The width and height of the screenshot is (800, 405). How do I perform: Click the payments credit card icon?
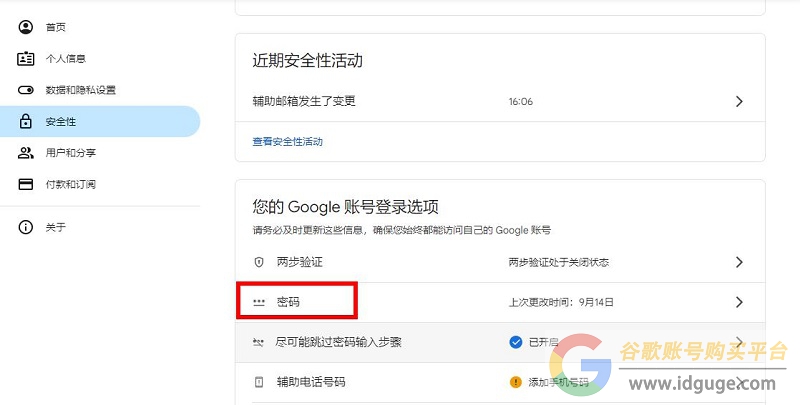[x=26, y=184]
